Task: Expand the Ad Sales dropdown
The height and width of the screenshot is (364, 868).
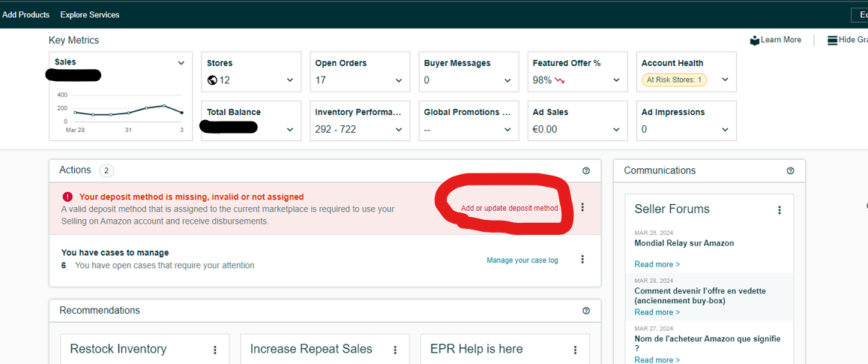Action: coord(616,130)
